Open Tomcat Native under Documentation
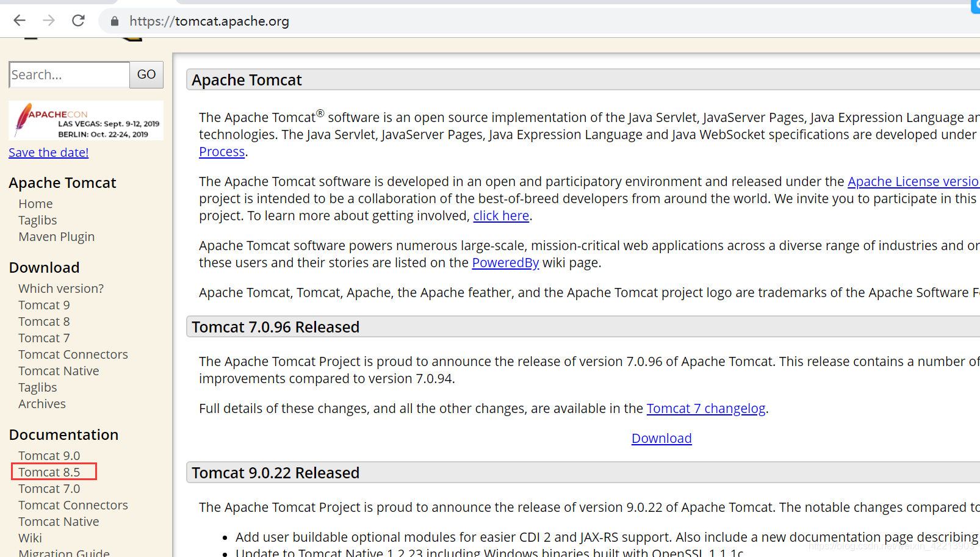 point(59,522)
